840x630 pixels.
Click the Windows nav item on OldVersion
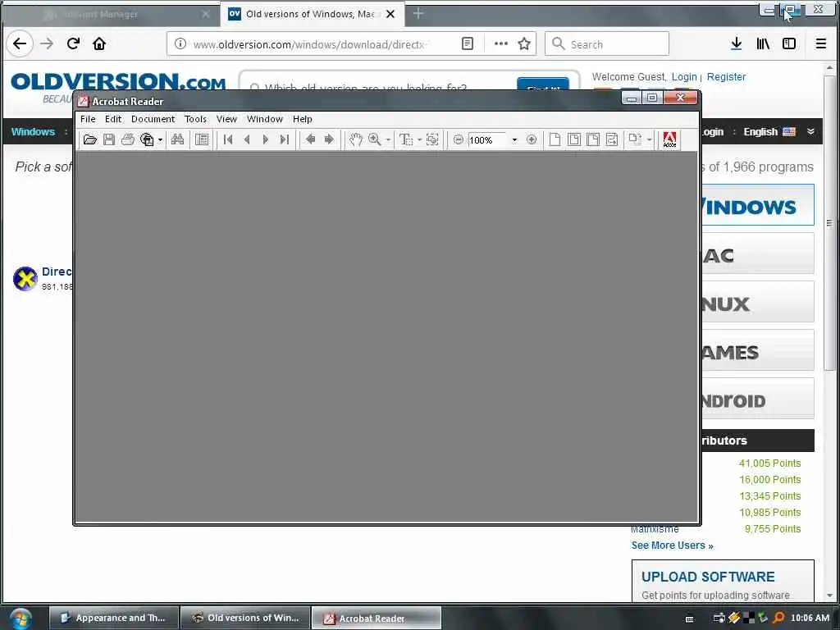coord(33,132)
